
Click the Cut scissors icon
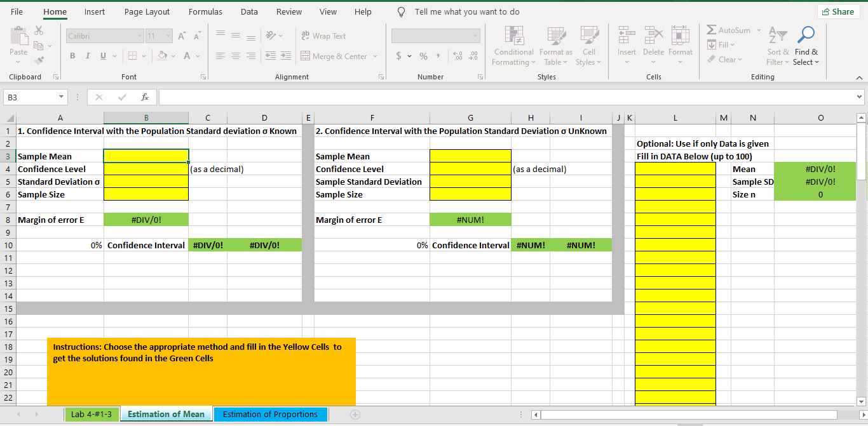tap(39, 30)
